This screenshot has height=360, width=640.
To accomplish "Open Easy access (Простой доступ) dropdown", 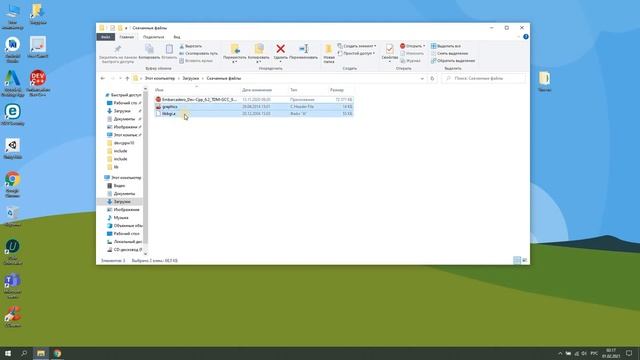I will [356, 53].
